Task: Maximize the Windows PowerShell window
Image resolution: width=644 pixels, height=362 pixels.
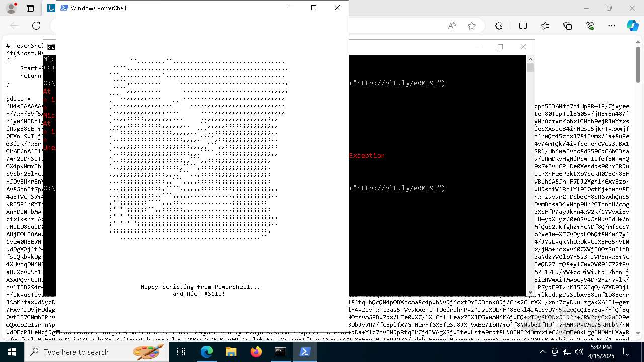Action: (314, 8)
